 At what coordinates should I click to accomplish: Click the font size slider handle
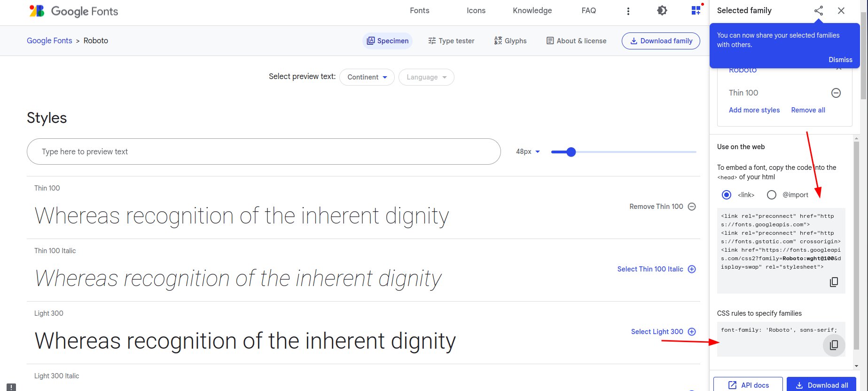(x=571, y=152)
